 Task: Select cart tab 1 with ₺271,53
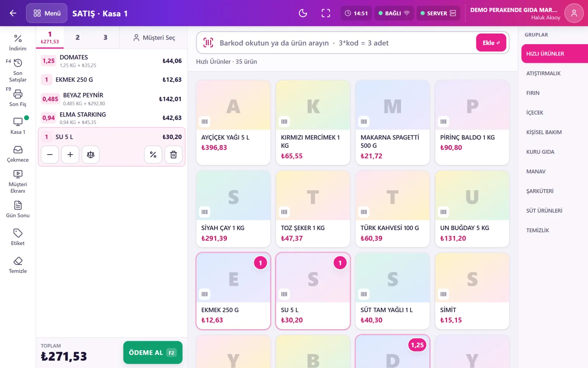pos(50,38)
